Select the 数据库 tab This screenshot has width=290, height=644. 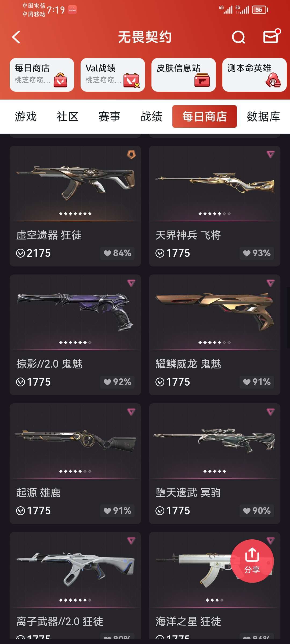pyautogui.click(x=263, y=116)
